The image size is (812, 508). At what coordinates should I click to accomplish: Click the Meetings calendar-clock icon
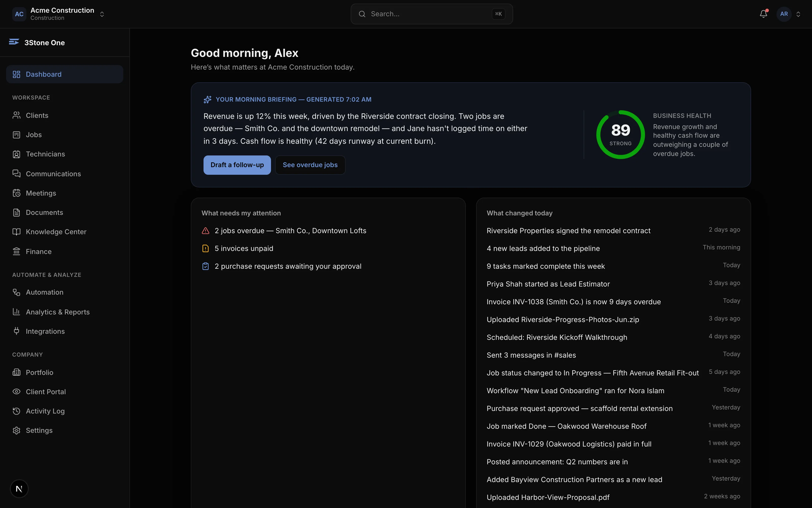(16, 193)
